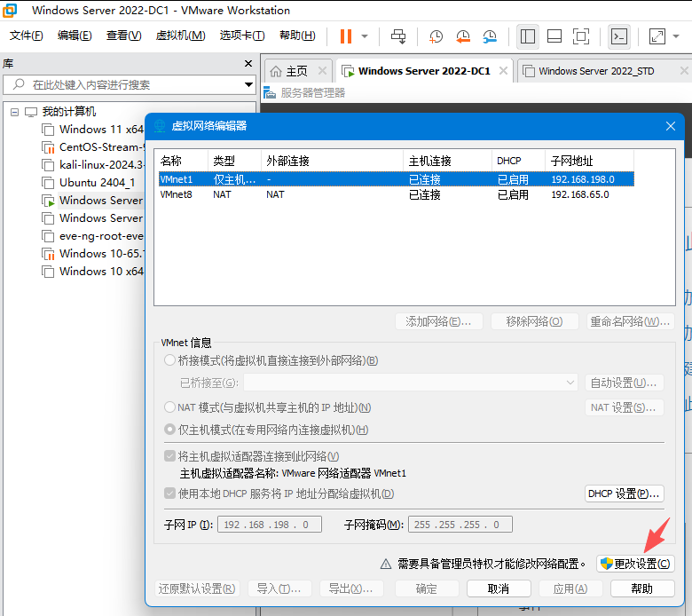Close the 库 library panel
The image size is (692, 616).
[248, 64]
